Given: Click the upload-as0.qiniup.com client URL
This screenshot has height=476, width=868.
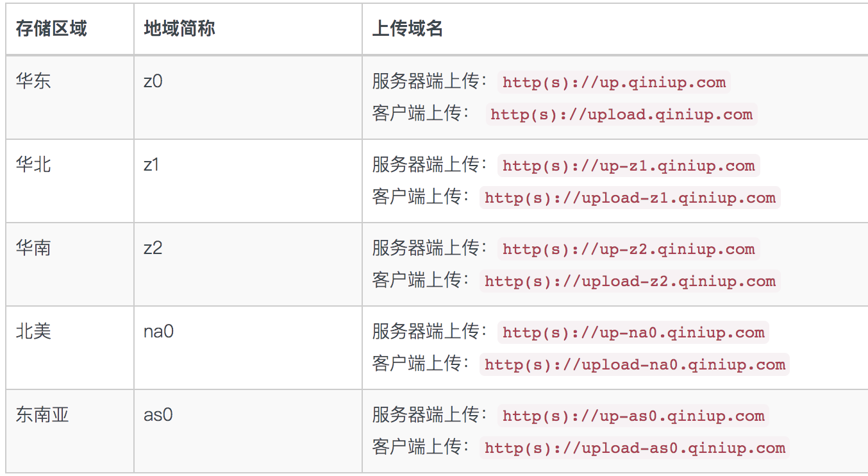Looking at the screenshot, I should (634, 448).
